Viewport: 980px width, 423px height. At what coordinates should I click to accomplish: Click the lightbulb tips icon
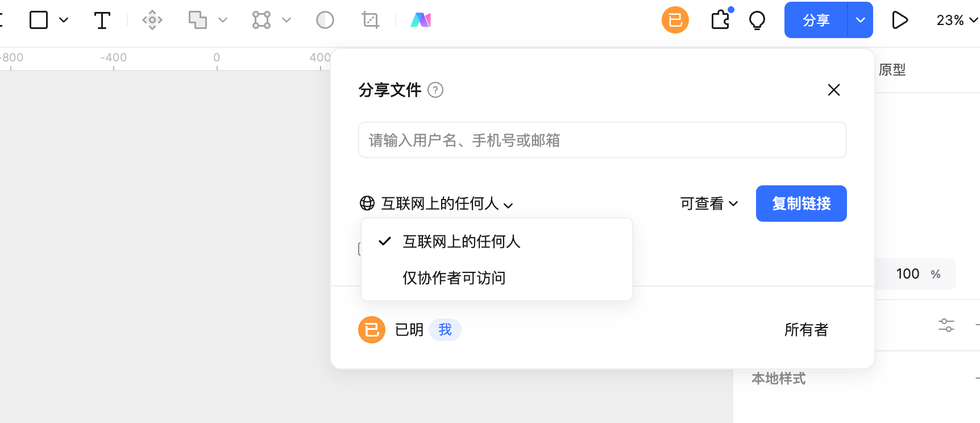(757, 20)
